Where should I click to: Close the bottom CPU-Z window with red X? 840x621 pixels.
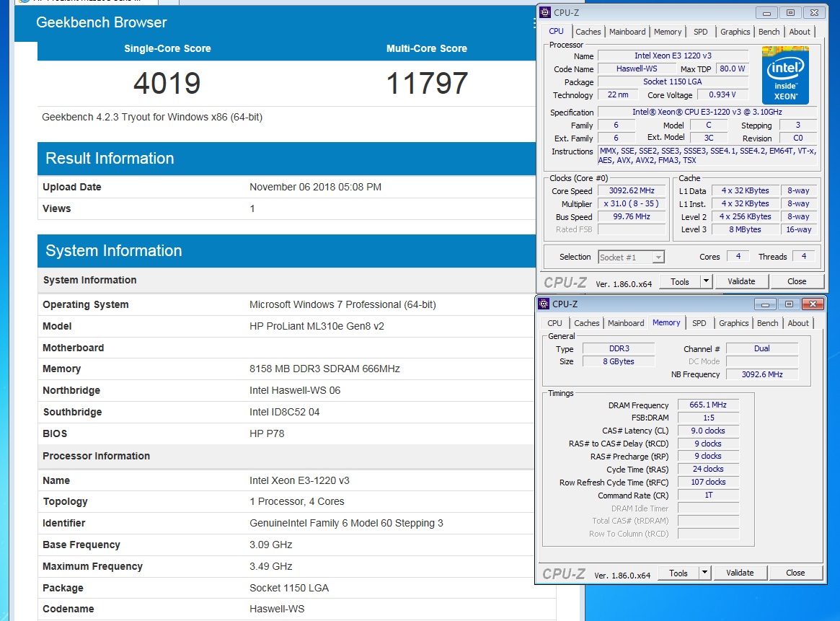(x=813, y=304)
